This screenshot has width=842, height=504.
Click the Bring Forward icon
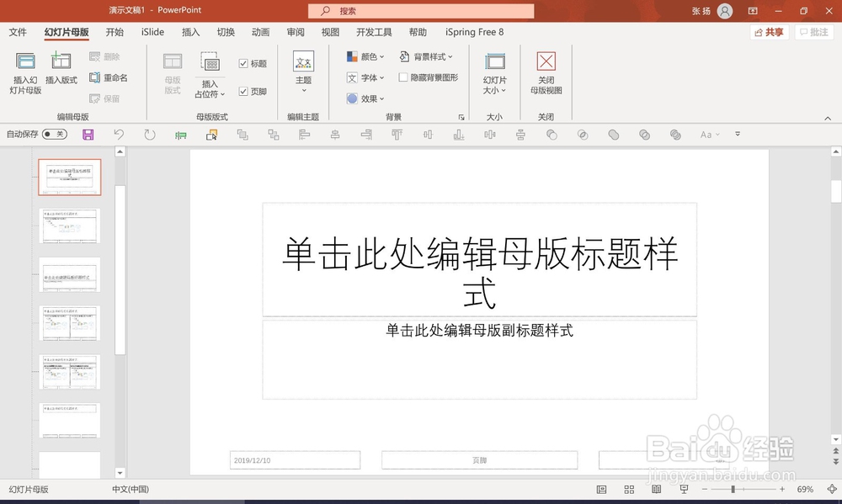pos(242,135)
